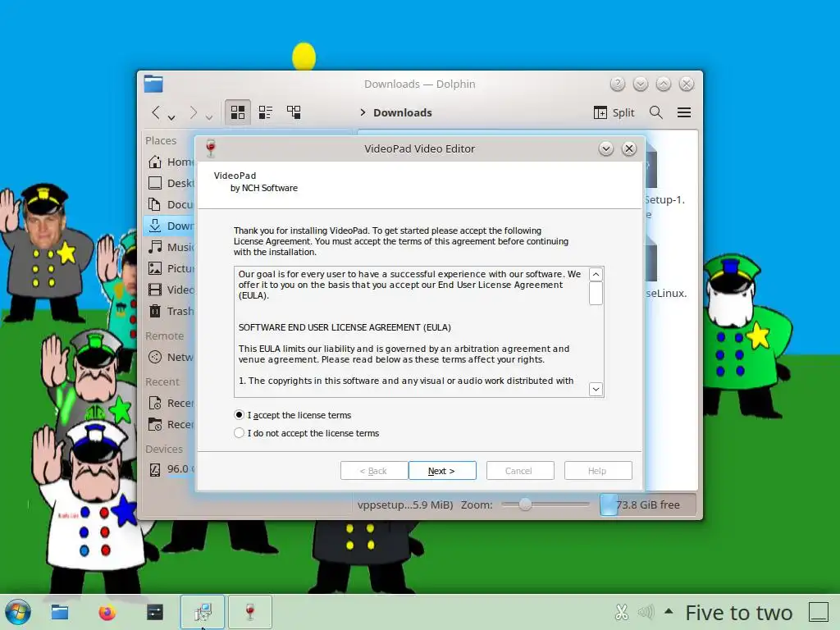Switch Dolphin to Details tree view
Viewport: 840px width, 630px height.
[294, 112]
